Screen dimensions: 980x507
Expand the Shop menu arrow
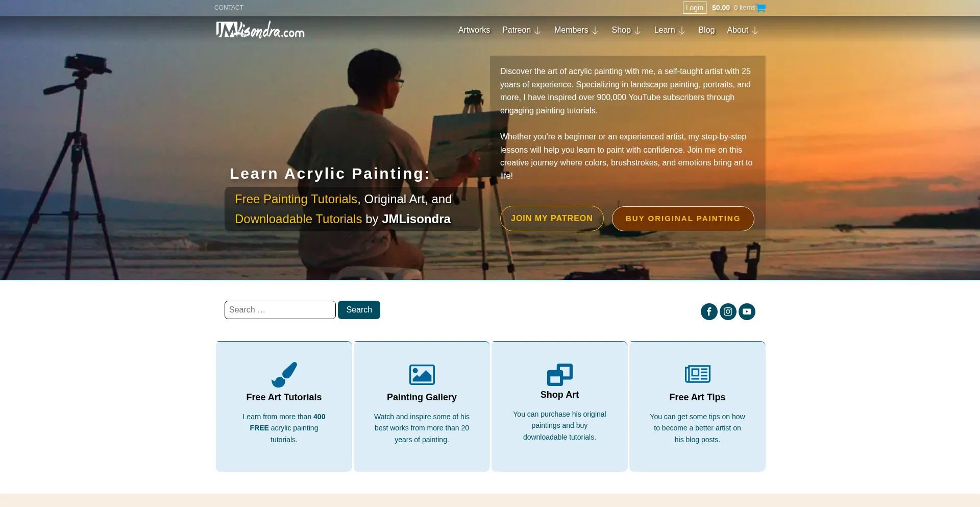(x=638, y=31)
